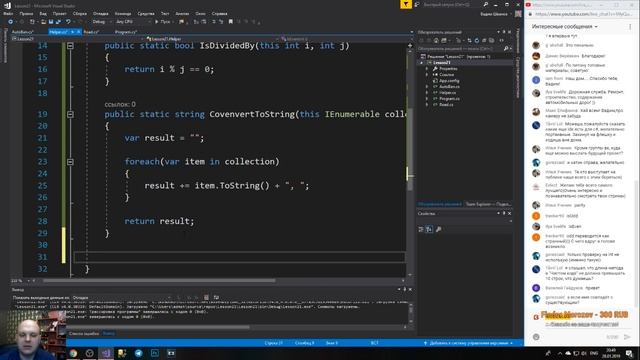Click the three-dot menu in YouTube chat header
The height and width of the screenshot is (360, 640).
630,27
